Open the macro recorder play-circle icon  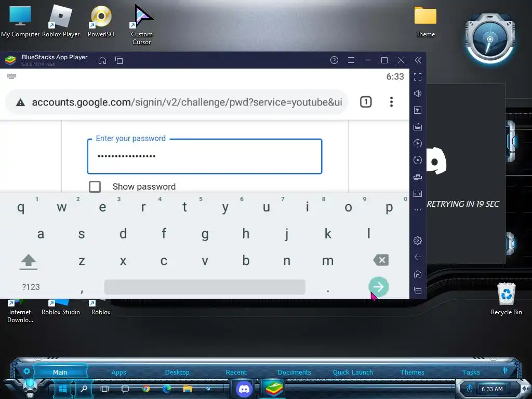418,143
